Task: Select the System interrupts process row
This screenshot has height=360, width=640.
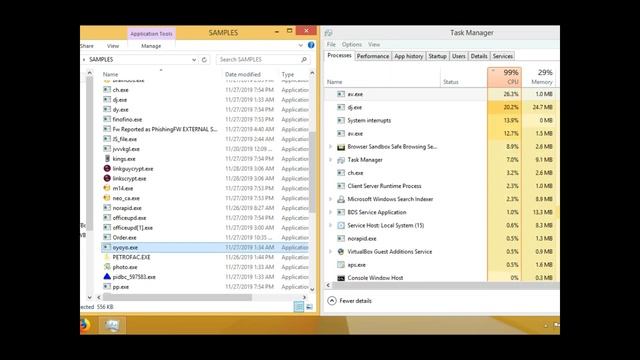Action: coord(442,120)
